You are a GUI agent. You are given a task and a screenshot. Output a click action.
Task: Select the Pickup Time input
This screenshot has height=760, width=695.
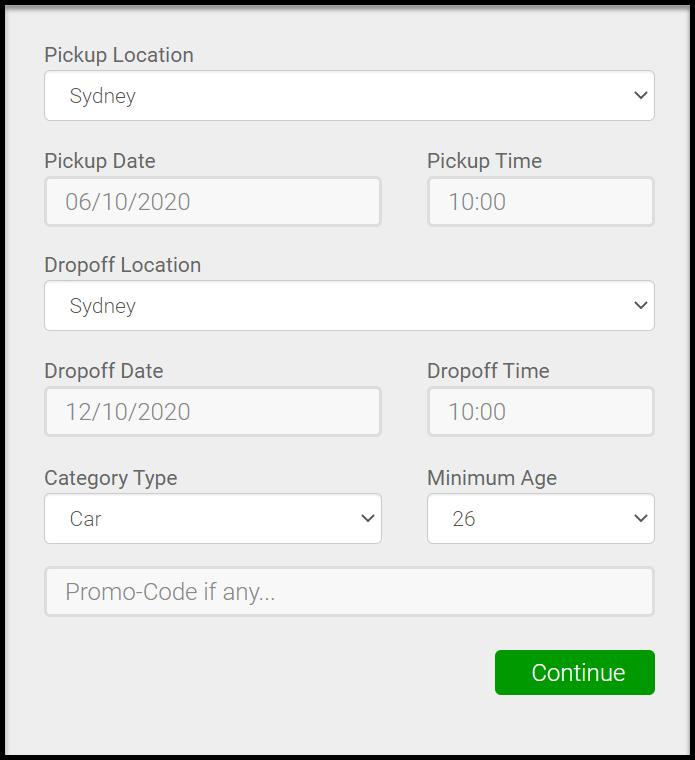[x=540, y=202]
